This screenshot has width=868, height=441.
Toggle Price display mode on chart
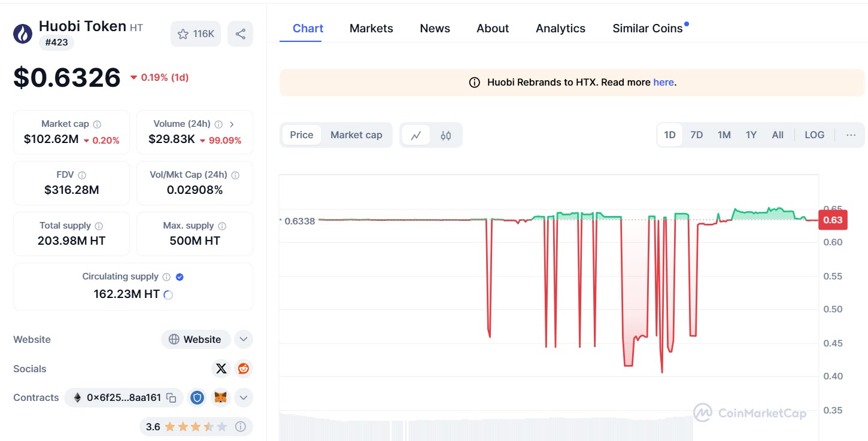coord(301,135)
